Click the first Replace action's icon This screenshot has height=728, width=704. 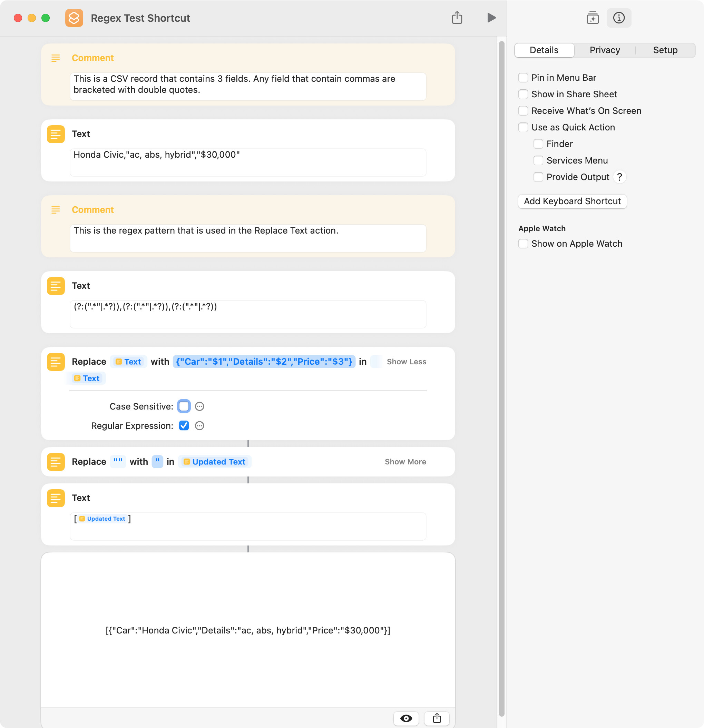tap(56, 361)
